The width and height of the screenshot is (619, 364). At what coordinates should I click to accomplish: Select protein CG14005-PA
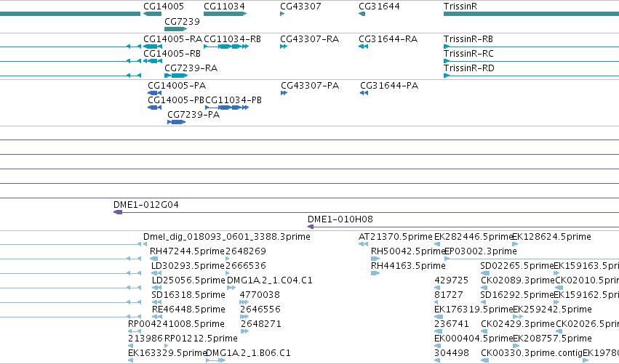tap(177, 86)
